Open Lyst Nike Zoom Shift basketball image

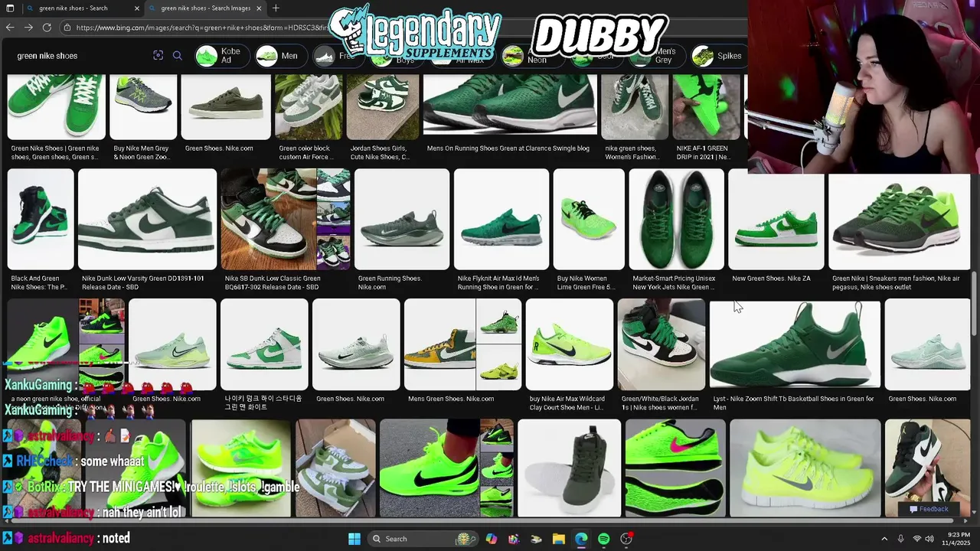click(795, 344)
